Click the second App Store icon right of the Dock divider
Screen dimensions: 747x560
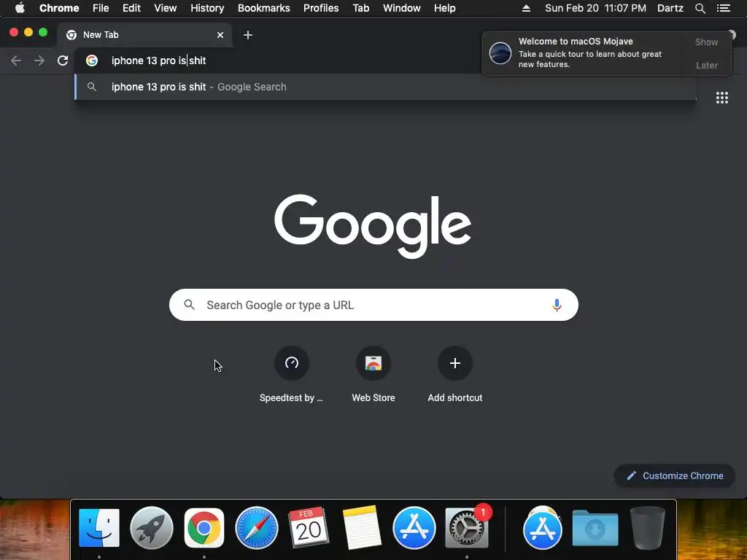pyautogui.click(x=542, y=529)
